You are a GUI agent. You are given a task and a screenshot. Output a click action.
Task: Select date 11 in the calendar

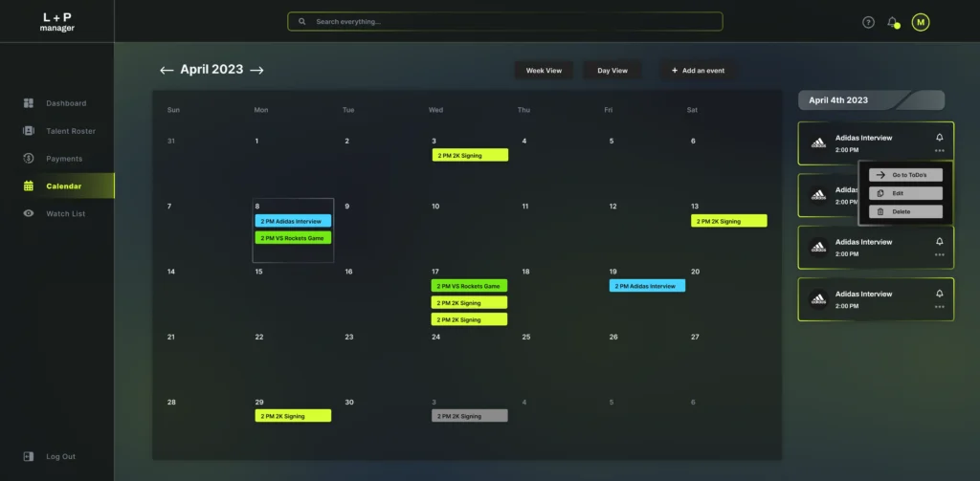pos(525,207)
